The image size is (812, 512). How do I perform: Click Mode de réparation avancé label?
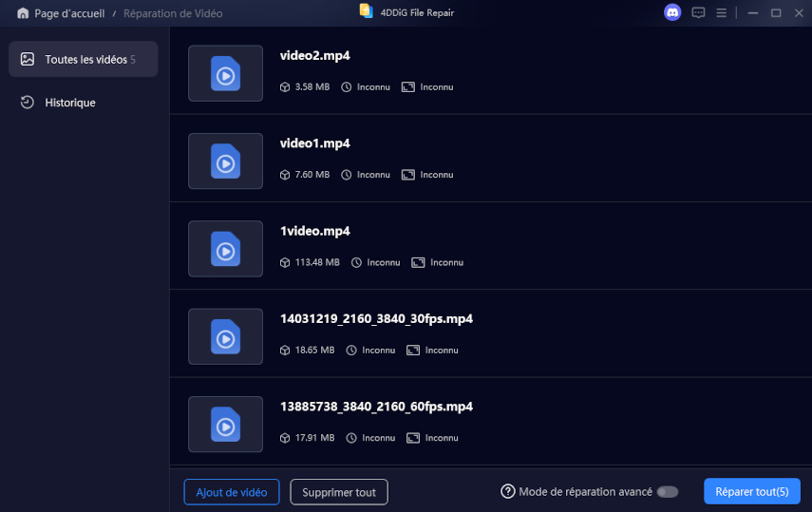585,492
